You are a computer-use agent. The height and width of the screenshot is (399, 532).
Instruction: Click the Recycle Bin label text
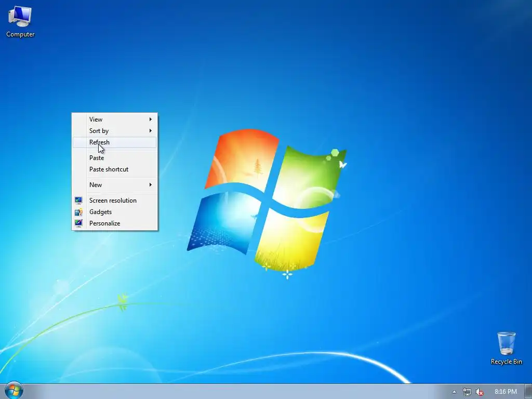pyautogui.click(x=506, y=362)
